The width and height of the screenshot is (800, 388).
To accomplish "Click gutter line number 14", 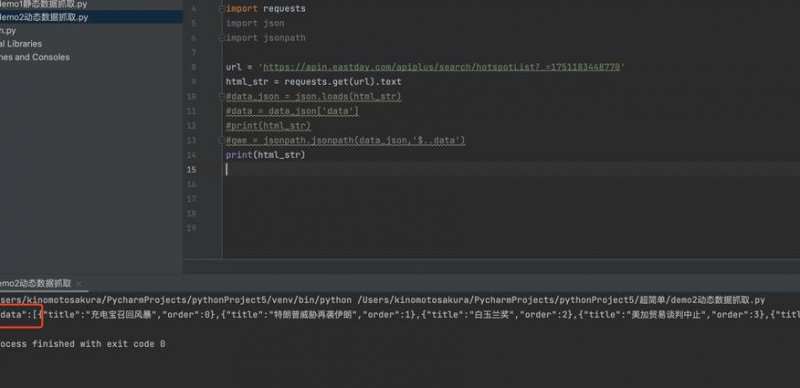I will click(191, 155).
